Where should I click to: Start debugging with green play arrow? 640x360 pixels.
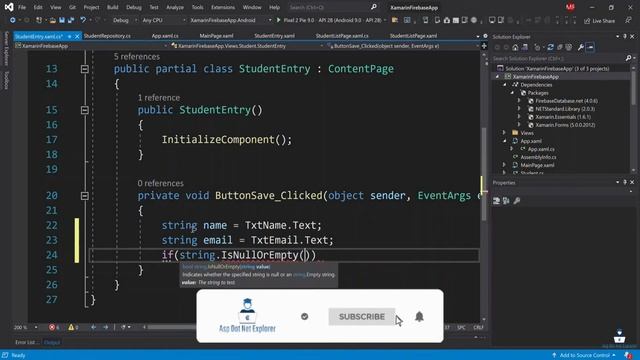click(278, 20)
